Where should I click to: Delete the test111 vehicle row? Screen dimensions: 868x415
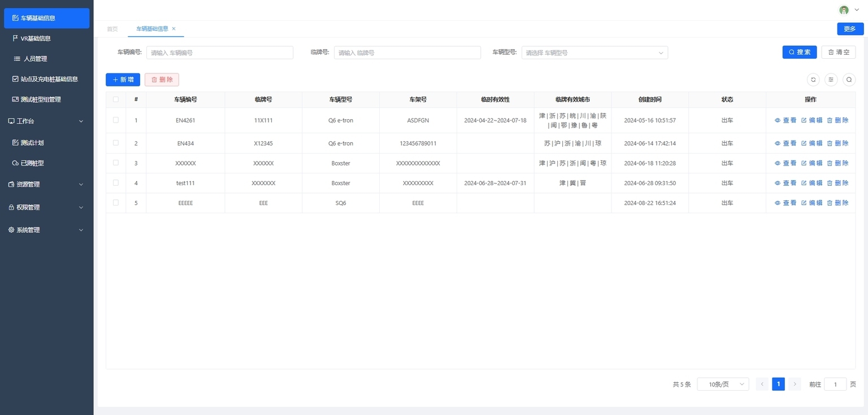tap(837, 183)
